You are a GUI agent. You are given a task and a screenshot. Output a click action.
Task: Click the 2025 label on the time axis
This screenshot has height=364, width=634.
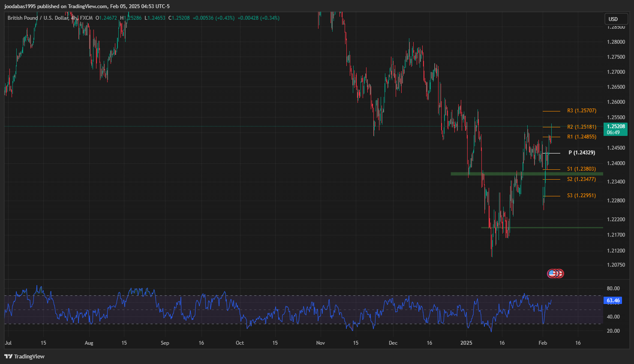point(466,343)
